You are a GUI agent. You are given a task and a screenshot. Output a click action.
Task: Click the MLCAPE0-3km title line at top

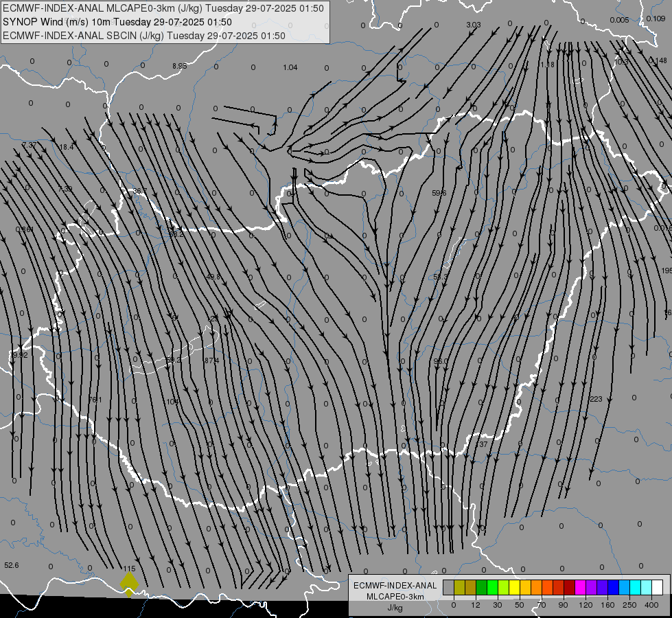[163, 8]
